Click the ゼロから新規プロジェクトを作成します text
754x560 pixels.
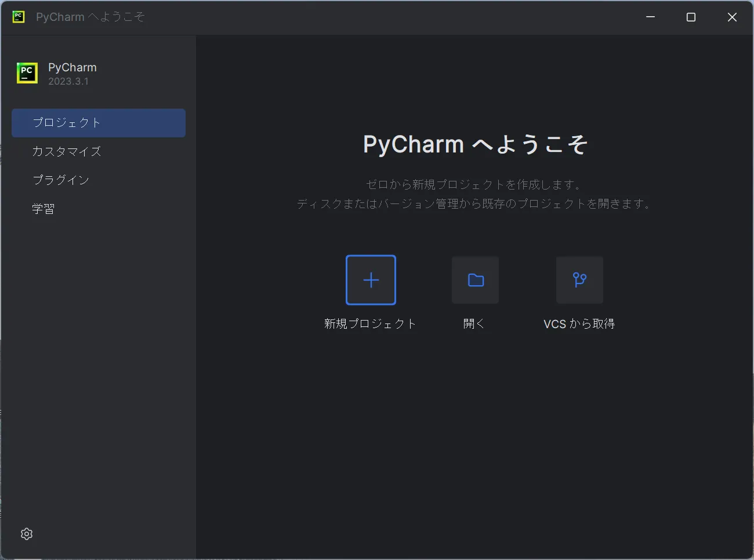474,184
